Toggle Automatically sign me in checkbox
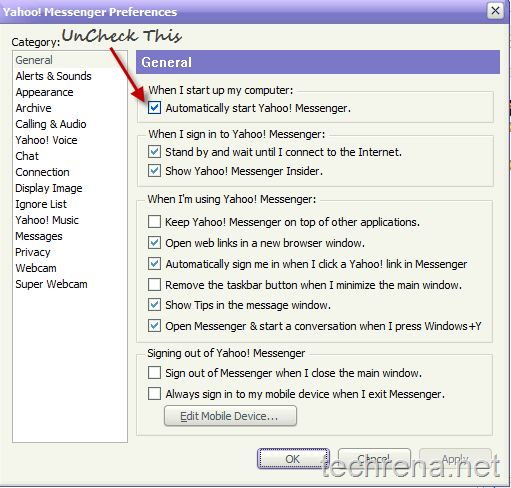Image resolution: width=511 pixels, height=488 pixels. click(154, 264)
